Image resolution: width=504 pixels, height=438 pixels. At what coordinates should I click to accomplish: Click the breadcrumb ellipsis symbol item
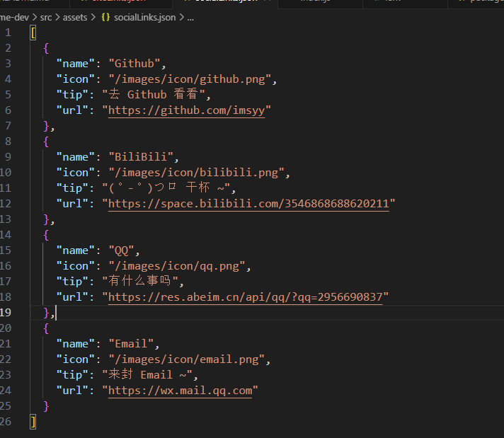pyautogui.click(x=190, y=18)
